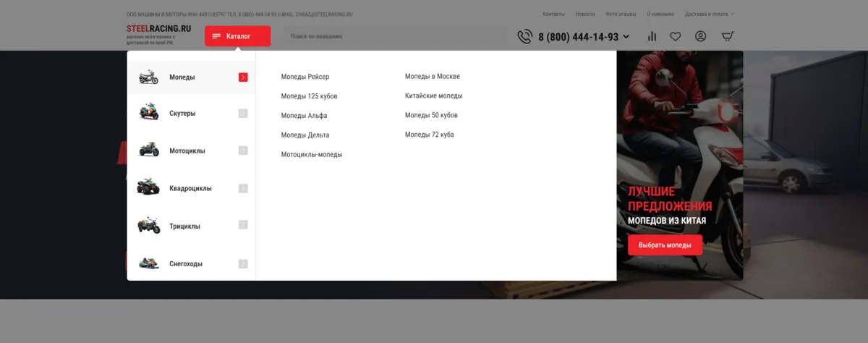Open the shopping cart icon
Screen dimensions: 868x343
pyautogui.click(x=728, y=36)
